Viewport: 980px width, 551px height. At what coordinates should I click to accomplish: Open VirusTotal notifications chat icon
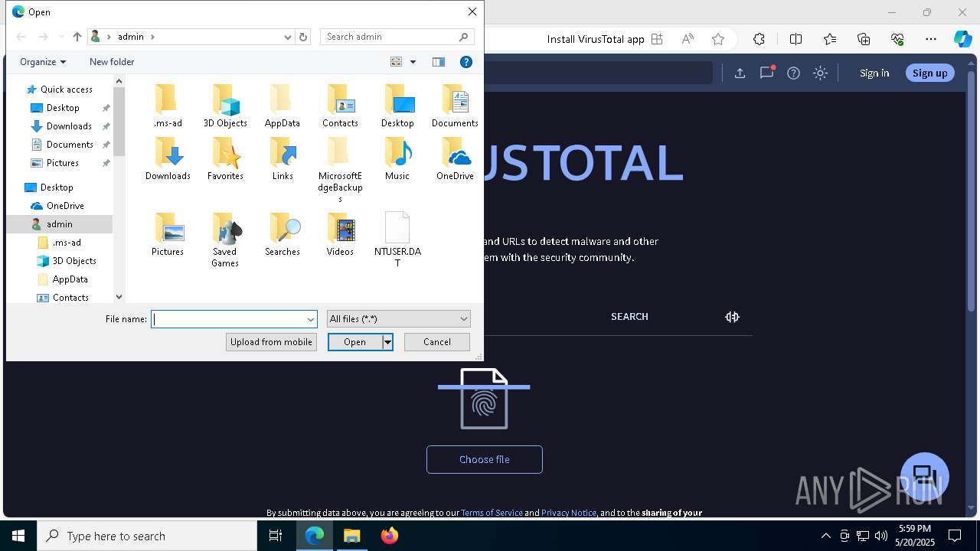click(x=766, y=73)
